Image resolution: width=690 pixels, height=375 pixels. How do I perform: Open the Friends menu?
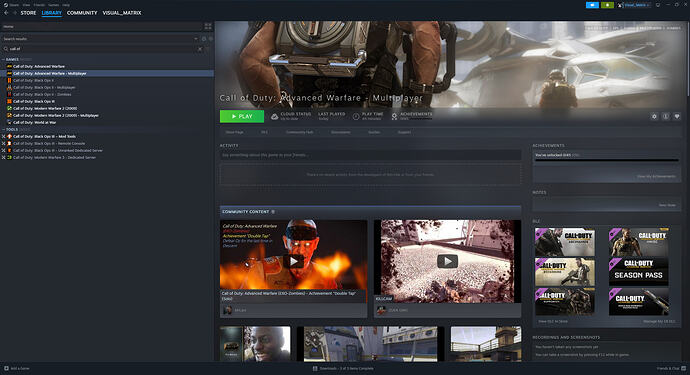[39, 5]
